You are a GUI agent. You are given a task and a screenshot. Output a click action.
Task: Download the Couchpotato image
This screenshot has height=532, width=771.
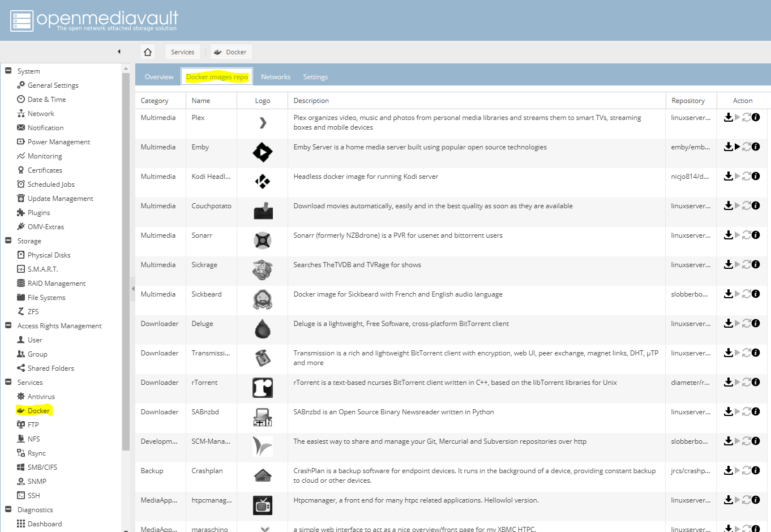[729, 205]
